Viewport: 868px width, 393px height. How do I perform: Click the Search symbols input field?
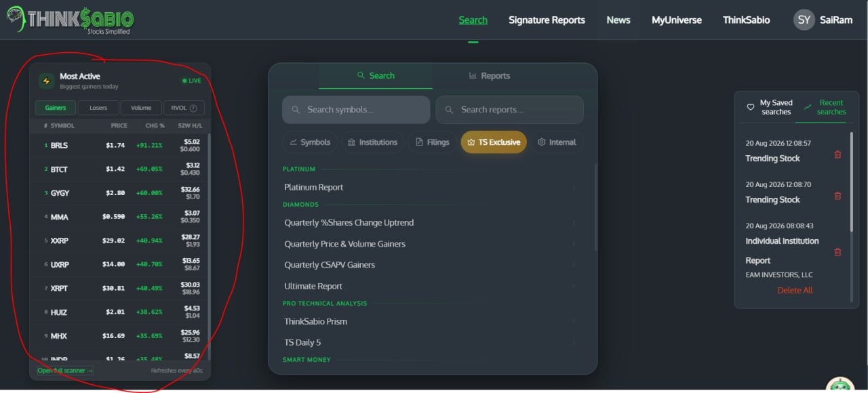[356, 110]
